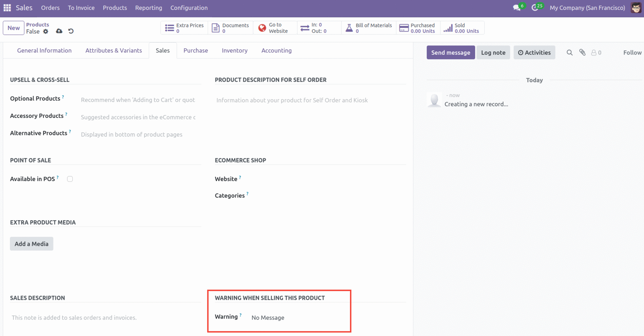Open the activities clock icon with badge 25
The image size is (644, 336).
click(535, 8)
